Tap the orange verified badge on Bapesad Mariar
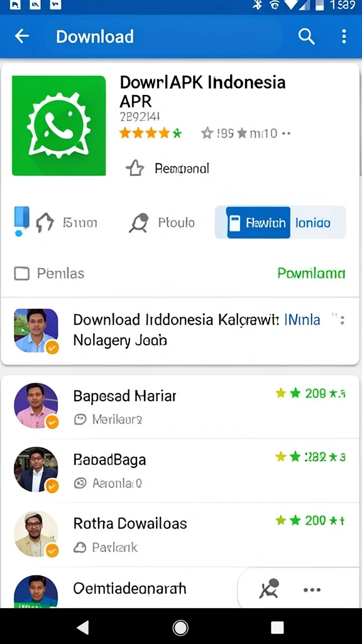Image resolution: width=362 pixels, height=644 pixels. click(x=52, y=422)
